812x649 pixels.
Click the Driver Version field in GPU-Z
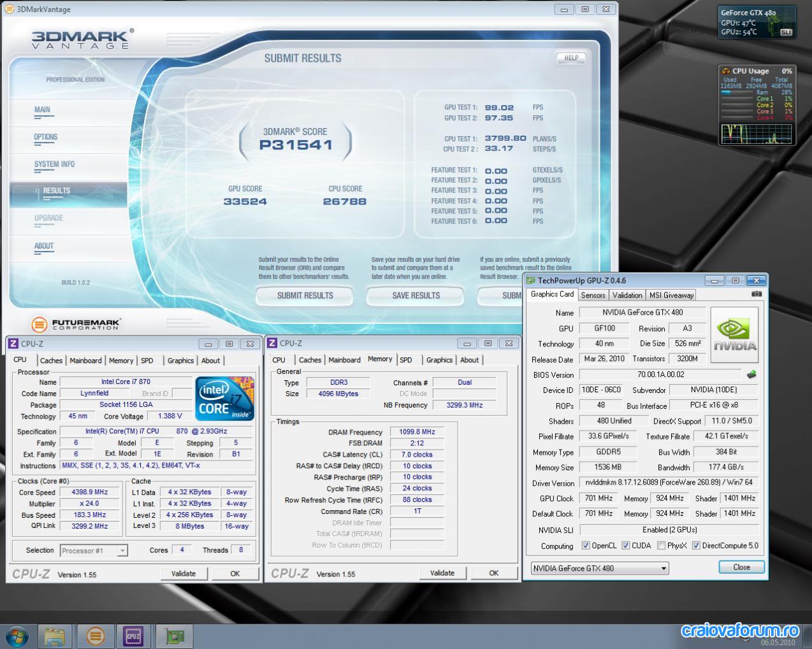pos(669,483)
